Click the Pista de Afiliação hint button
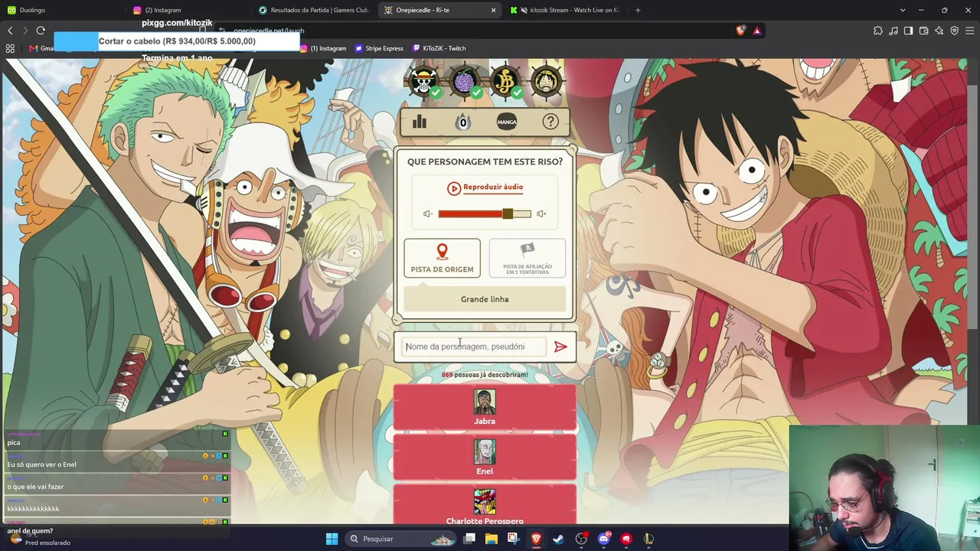 point(528,258)
